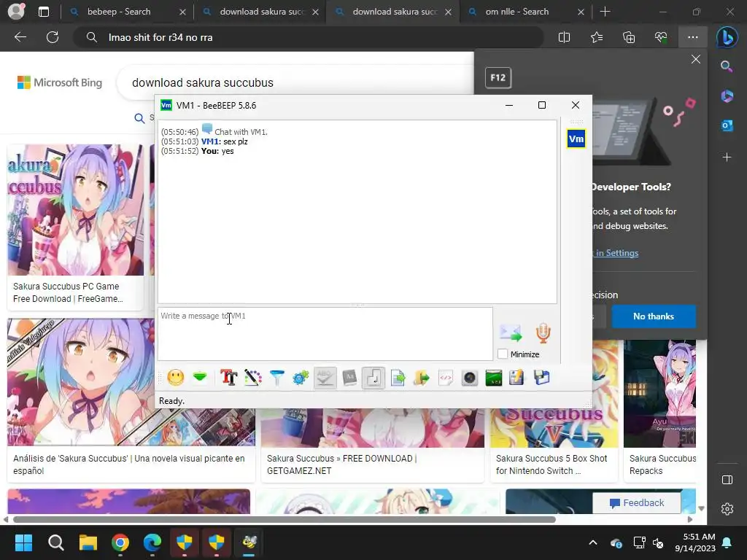This screenshot has width=747, height=560.
Task: Open the Bing chat sidebar button
Action: pyautogui.click(x=727, y=37)
